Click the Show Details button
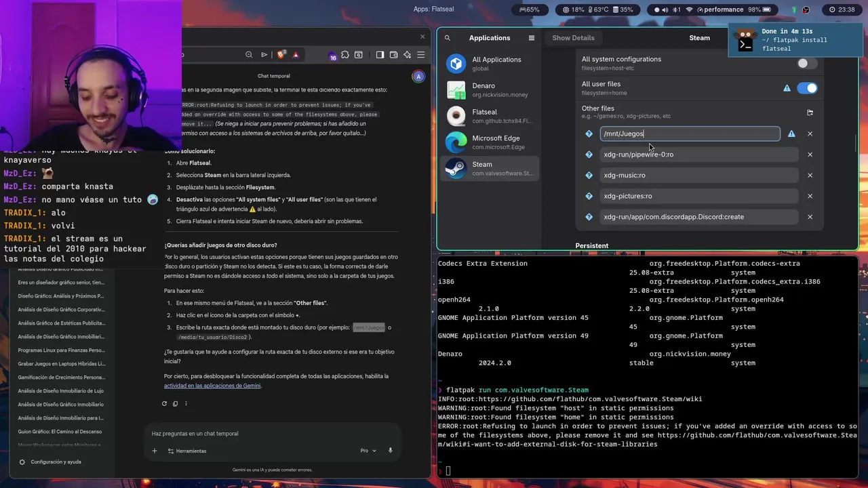Image resolution: width=868 pixels, height=488 pixels. tap(573, 38)
